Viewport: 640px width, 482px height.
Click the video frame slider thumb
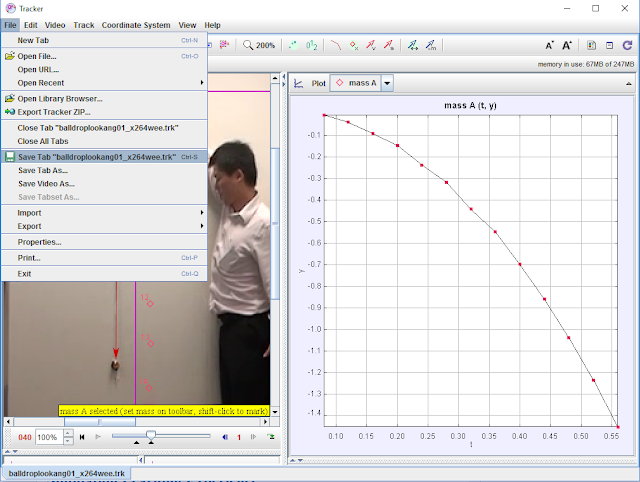tap(151, 435)
